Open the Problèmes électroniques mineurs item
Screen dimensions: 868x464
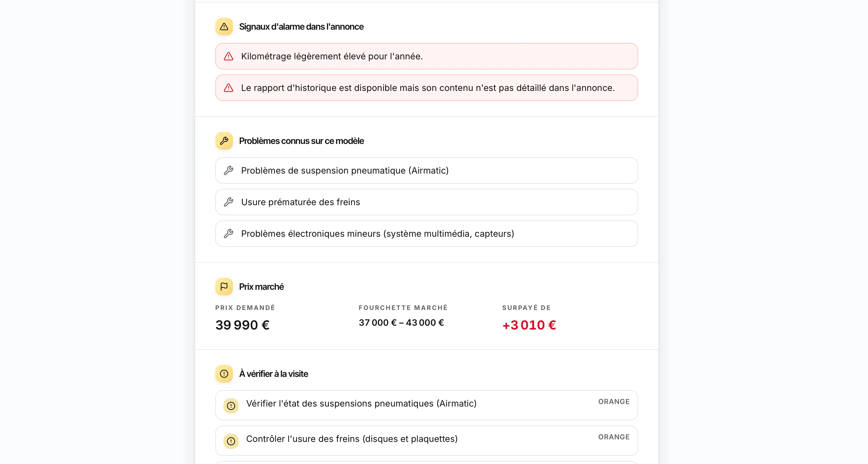tap(427, 234)
